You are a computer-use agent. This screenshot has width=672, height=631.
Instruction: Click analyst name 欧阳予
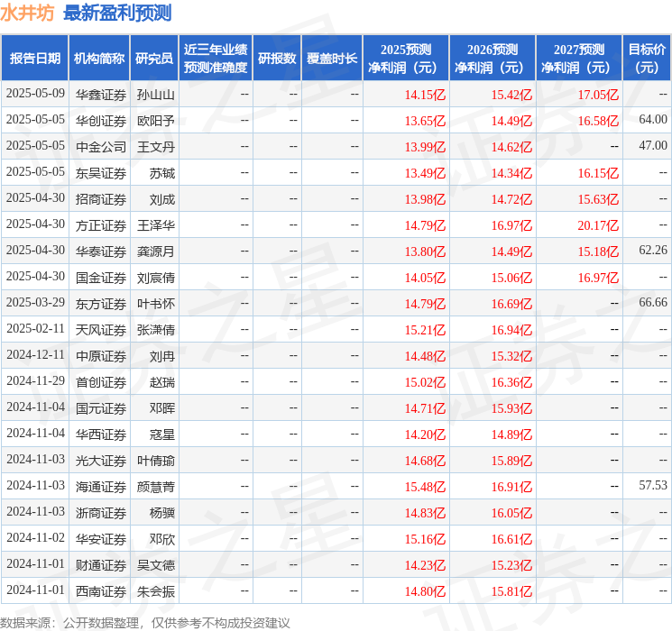click(x=155, y=121)
